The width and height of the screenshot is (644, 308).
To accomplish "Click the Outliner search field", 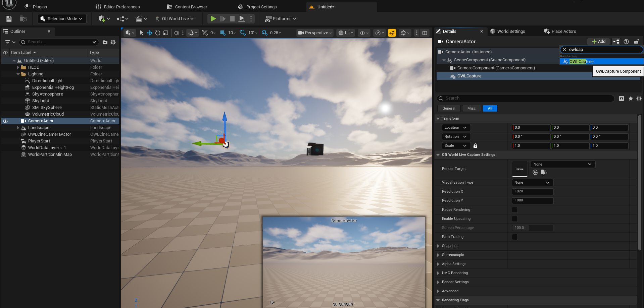I will 59,42.
